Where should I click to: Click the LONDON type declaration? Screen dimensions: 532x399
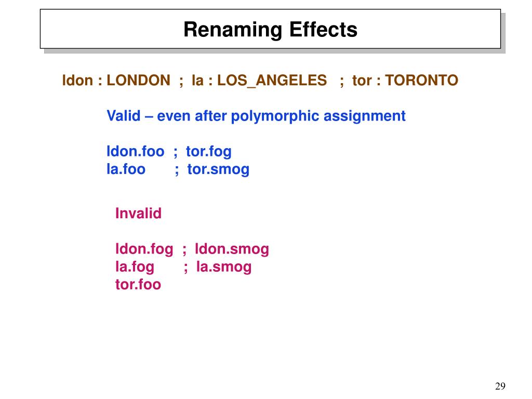138,81
